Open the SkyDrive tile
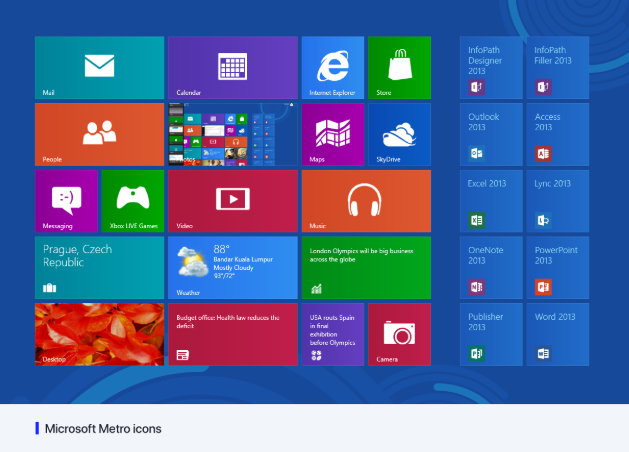Screen dimensions: 629x452 point(400,134)
